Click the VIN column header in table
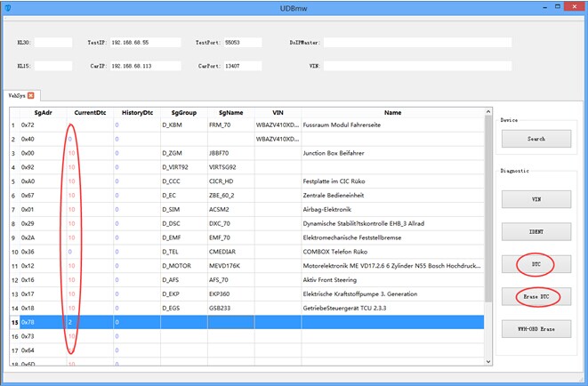Screen dimensions: 588x386 278,112
